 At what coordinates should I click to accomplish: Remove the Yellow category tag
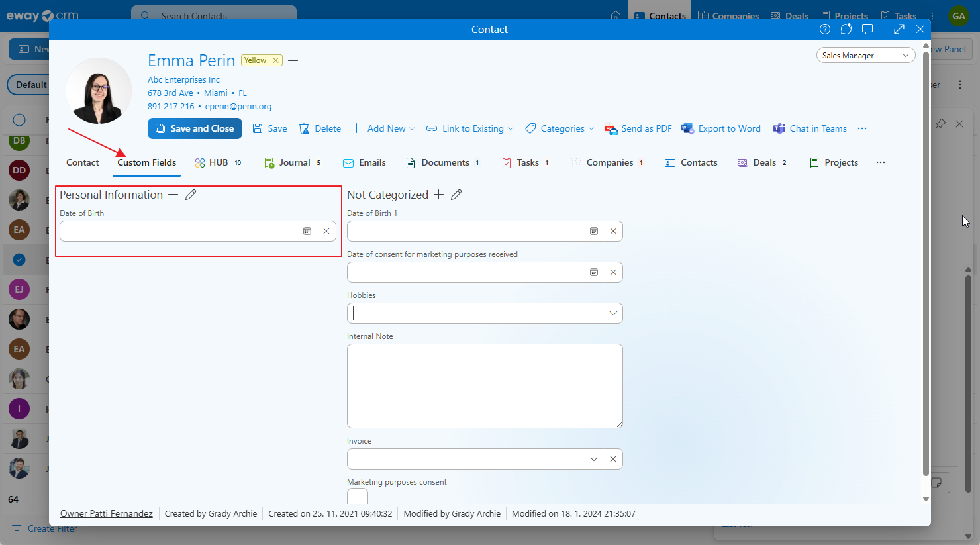click(276, 60)
